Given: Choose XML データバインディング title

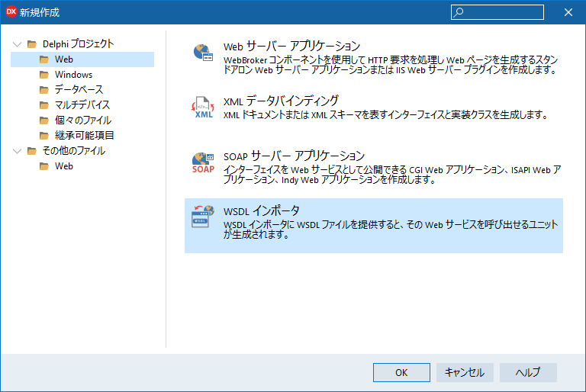Looking at the screenshot, I should [x=281, y=101].
